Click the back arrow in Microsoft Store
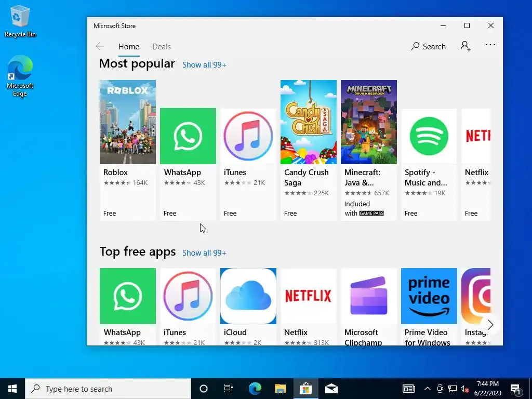This screenshot has width=532, height=399. [100, 46]
